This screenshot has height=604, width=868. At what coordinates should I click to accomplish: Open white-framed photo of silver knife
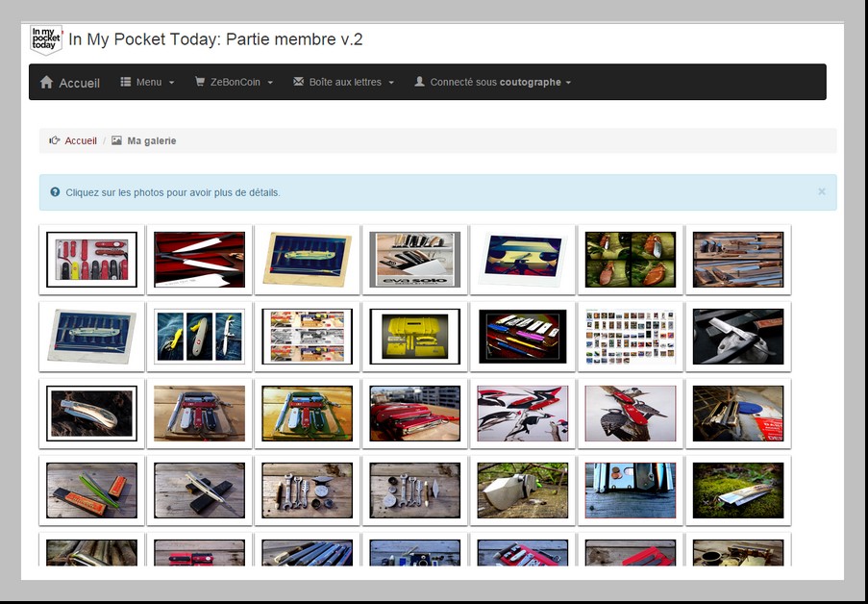click(x=92, y=414)
